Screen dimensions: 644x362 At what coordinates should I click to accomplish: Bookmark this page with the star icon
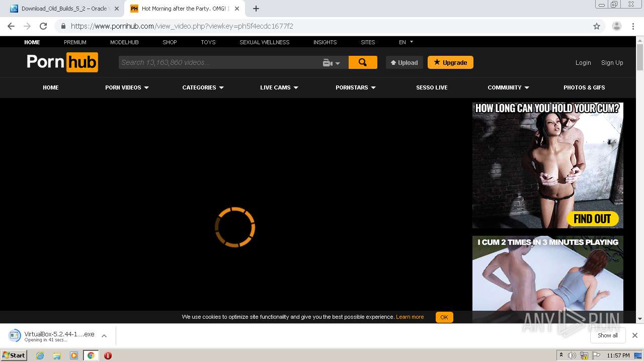[x=597, y=26]
